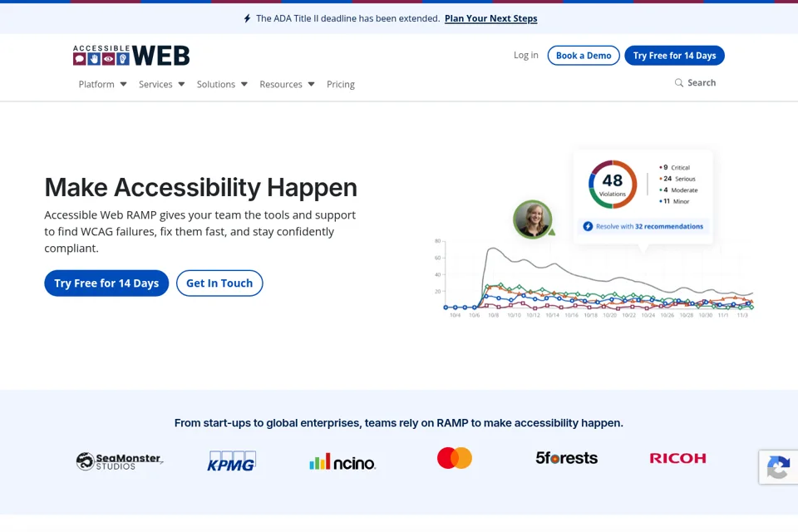The height and width of the screenshot is (532, 798).
Task: Expand the Solutions dropdown menu
Action: point(222,84)
